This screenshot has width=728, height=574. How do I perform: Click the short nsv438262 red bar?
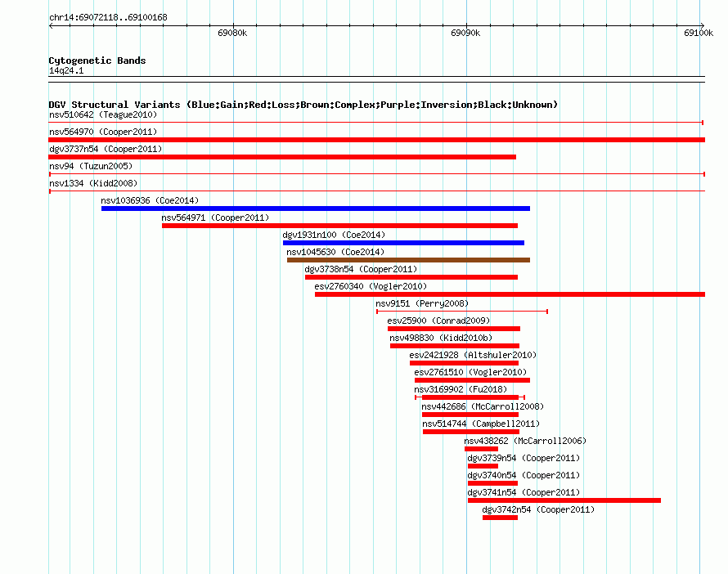(481, 449)
